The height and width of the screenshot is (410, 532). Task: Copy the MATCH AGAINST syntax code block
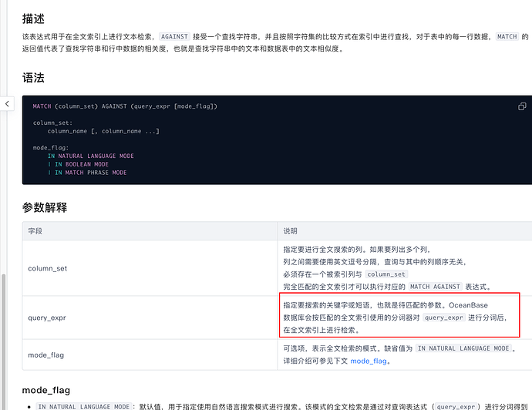[520, 106]
